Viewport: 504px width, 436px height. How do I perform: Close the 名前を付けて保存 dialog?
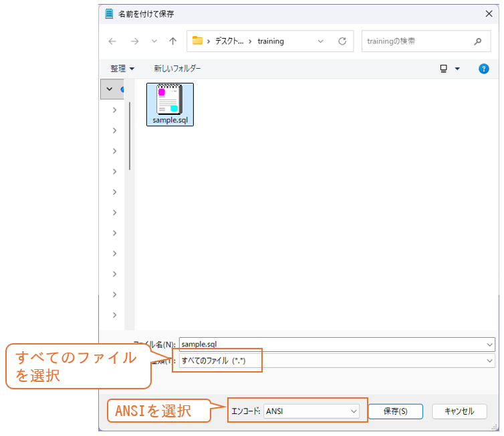pyautogui.click(x=489, y=14)
